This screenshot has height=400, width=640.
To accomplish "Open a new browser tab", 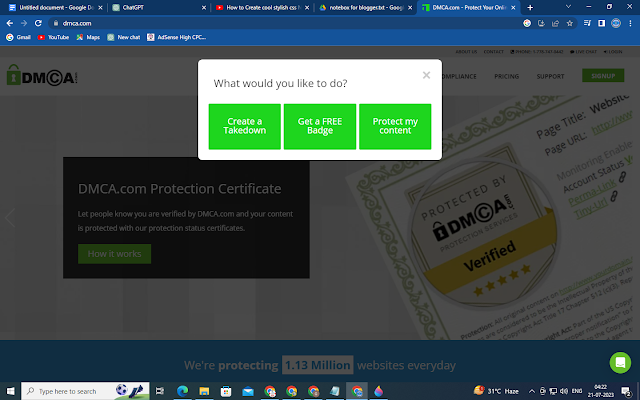I will (x=530, y=7).
